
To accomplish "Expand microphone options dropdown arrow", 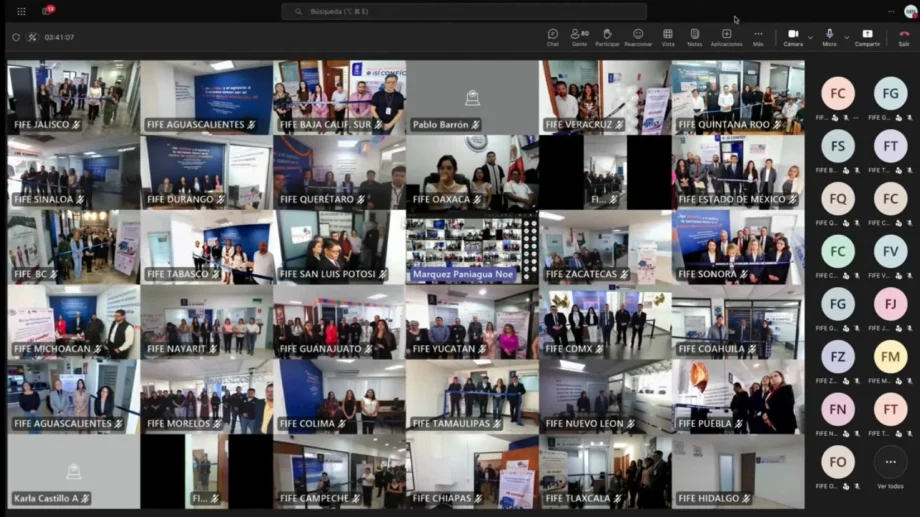I will point(846,38).
